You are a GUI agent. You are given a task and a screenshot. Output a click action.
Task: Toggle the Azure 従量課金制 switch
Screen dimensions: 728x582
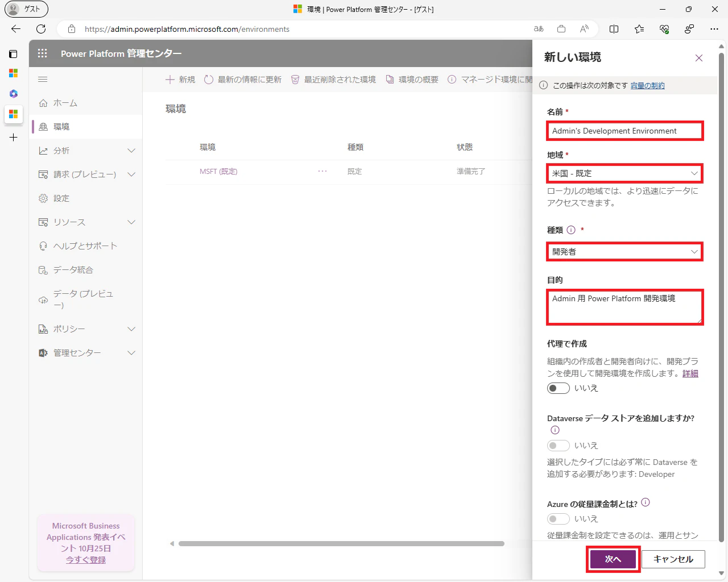[559, 519]
